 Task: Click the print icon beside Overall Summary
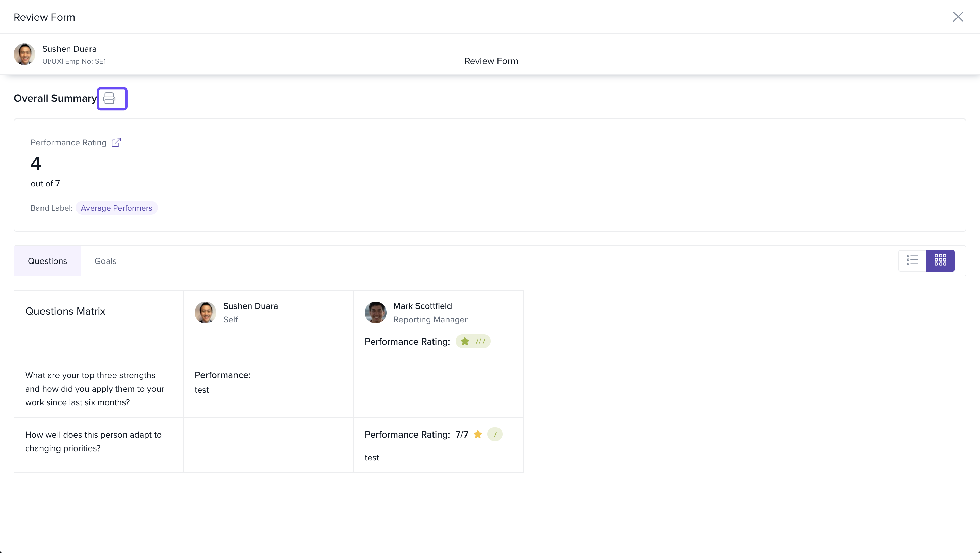point(110,98)
